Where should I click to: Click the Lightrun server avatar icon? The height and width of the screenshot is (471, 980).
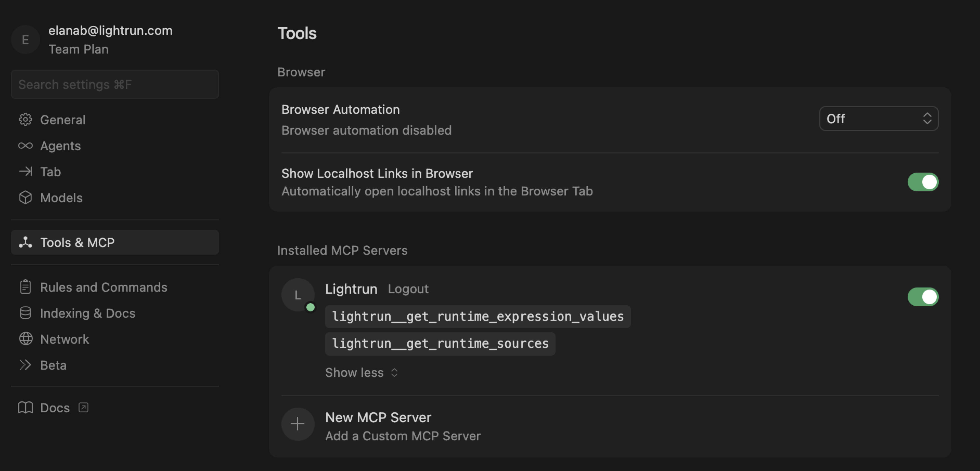[298, 295]
